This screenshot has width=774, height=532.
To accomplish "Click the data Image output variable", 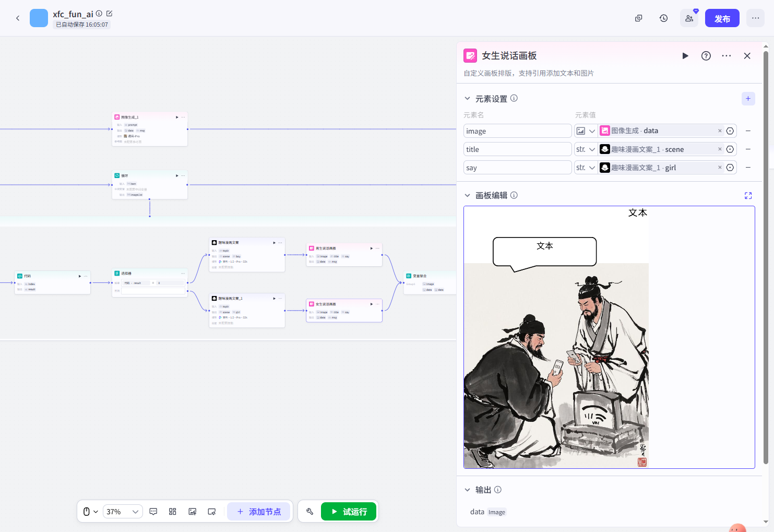I will pyautogui.click(x=487, y=512).
